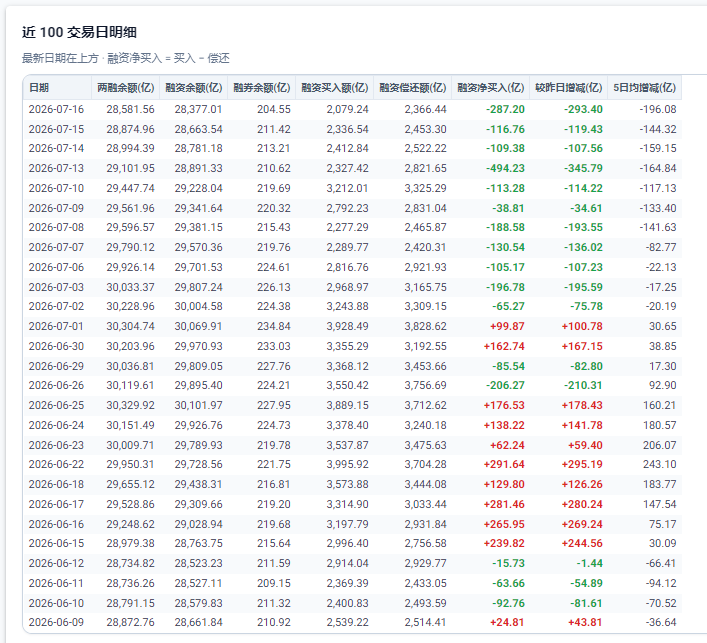Select the 2026-06-26 date cell
Image resolution: width=707 pixels, height=643 pixels.
tap(56, 385)
